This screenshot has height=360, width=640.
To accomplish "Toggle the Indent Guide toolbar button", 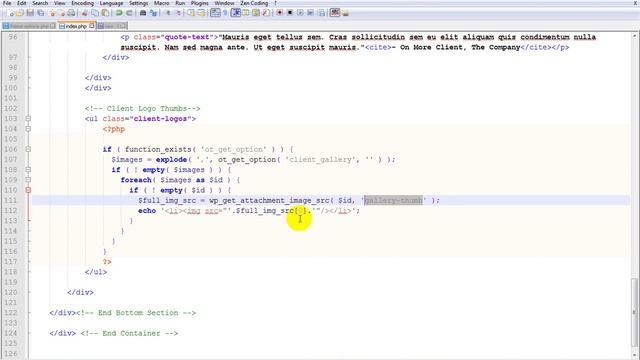I will click(236, 13).
